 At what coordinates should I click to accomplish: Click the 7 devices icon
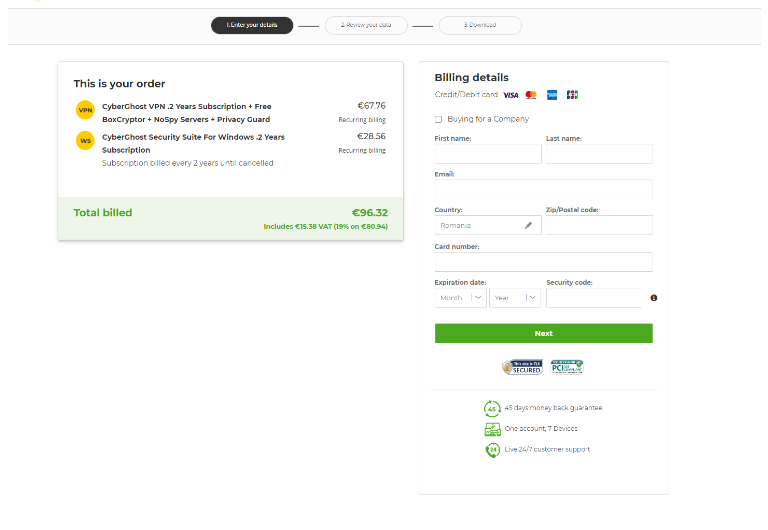(492, 429)
